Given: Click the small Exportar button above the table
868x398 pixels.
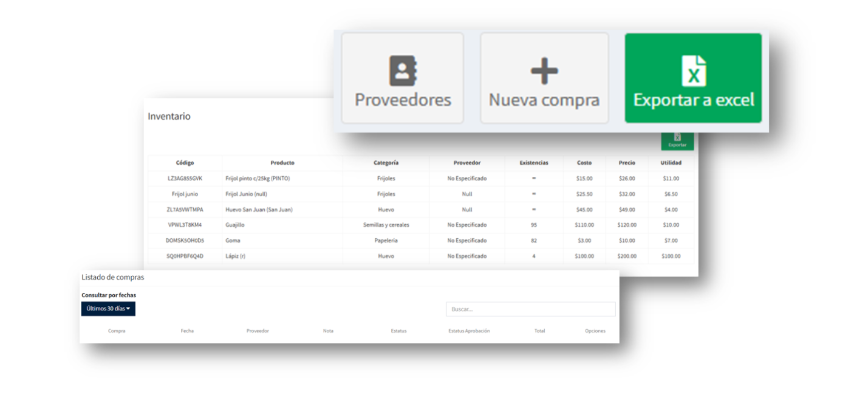Looking at the screenshot, I should 677,141.
